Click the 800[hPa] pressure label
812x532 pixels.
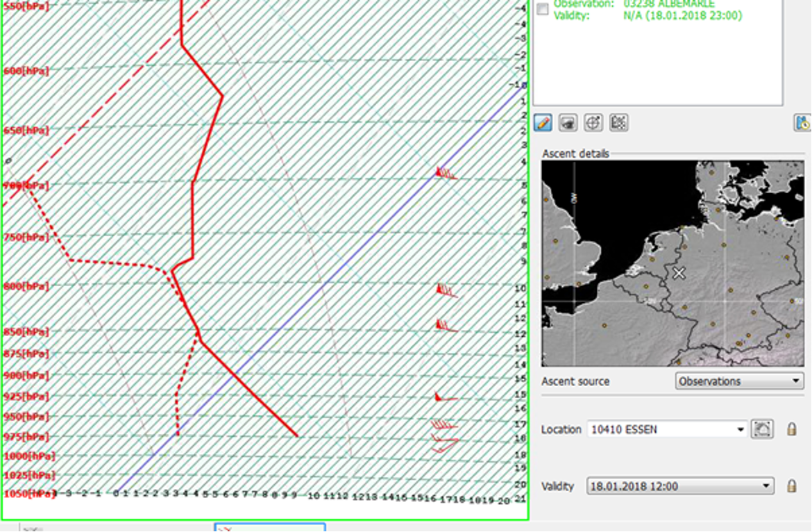pyautogui.click(x=26, y=286)
